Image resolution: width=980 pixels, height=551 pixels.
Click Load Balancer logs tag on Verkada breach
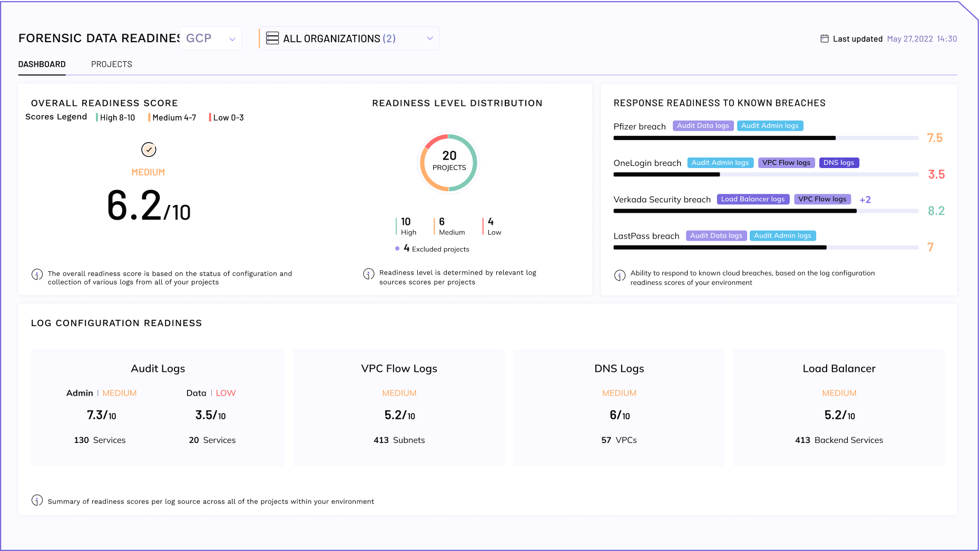(753, 199)
